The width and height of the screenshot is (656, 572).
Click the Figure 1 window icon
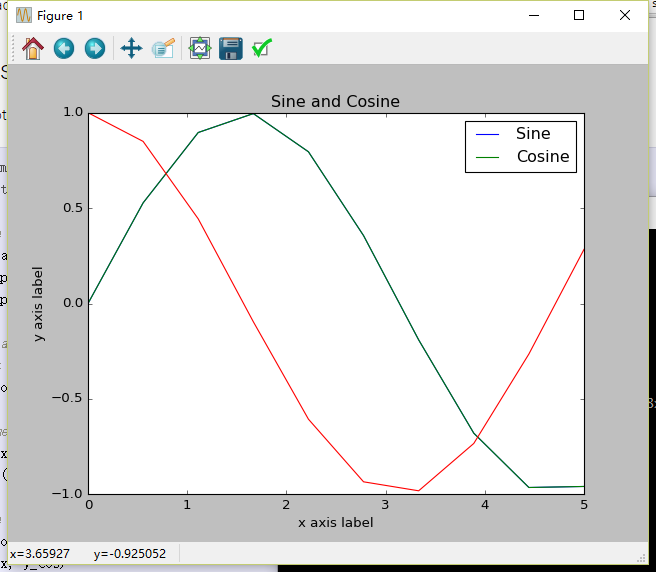24,15
